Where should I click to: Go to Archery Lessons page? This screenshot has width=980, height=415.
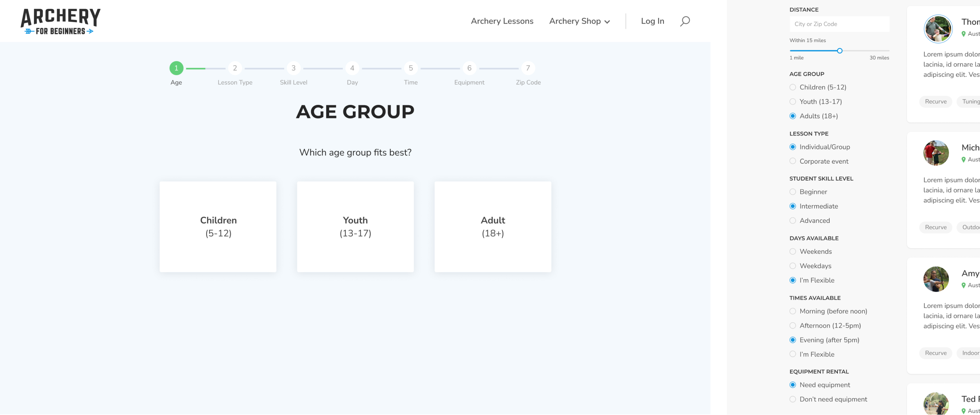click(502, 21)
